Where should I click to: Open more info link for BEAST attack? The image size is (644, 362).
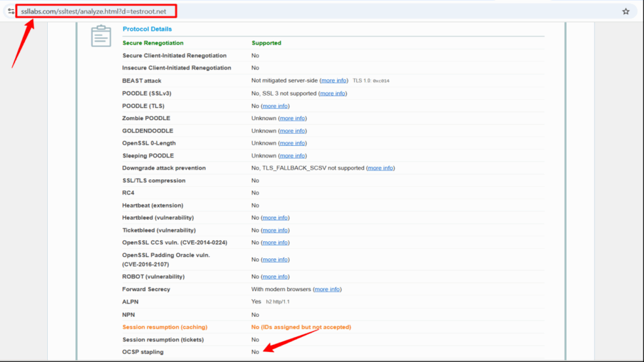point(333,80)
